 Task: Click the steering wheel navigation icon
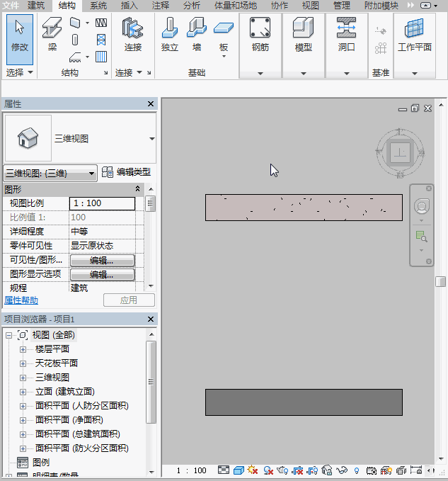[x=422, y=206]
